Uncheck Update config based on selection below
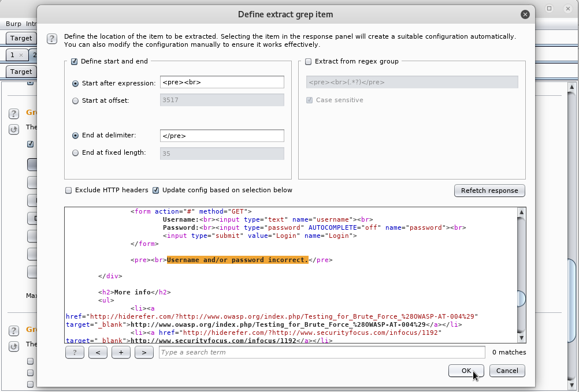Image resolution: width=579 pixels, height=392 pixels. click(x=156, y=190)
